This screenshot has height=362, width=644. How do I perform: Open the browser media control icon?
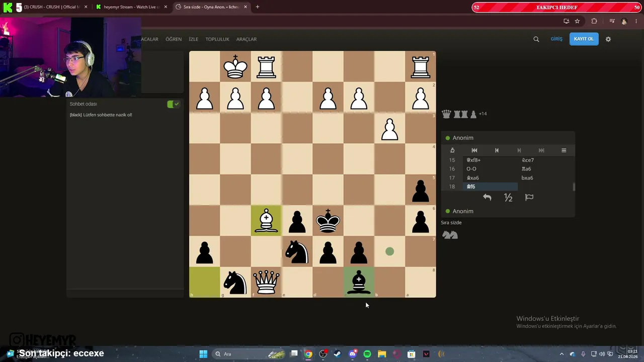612,21
